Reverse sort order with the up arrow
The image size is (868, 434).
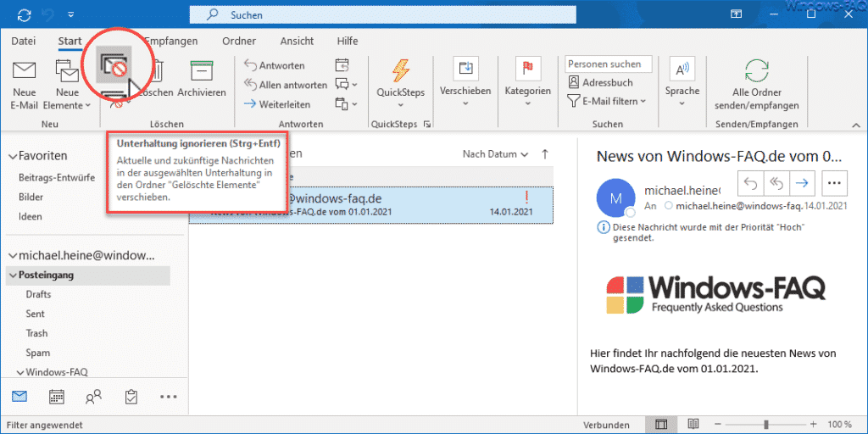[x=545, y=154]
